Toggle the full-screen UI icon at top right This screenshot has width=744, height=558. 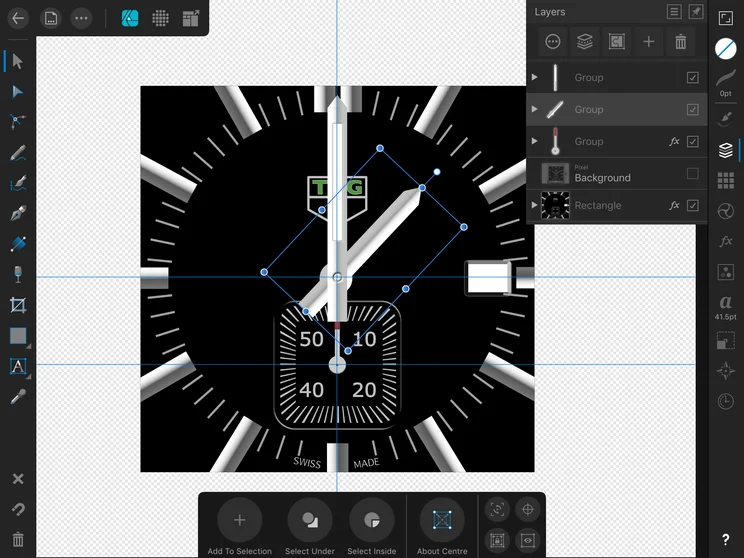(725, 19)
